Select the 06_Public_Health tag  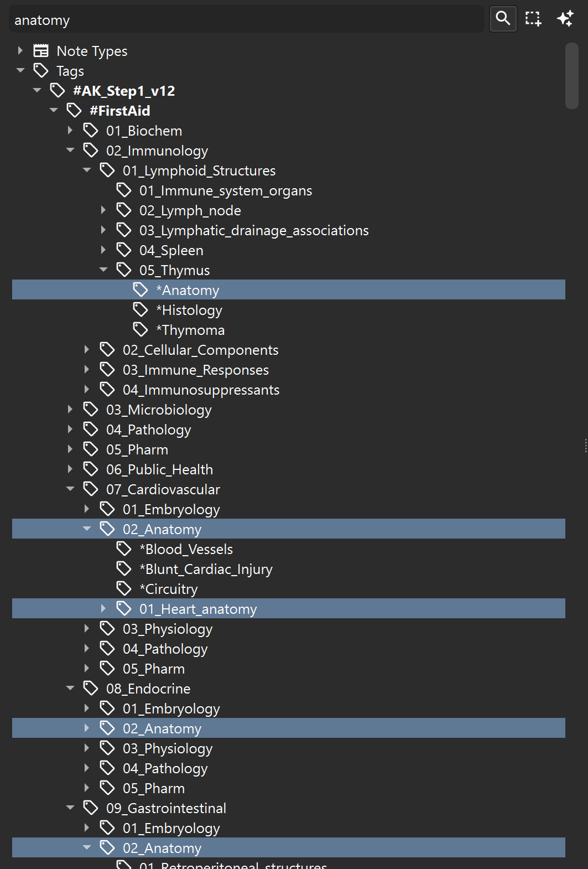tap(159, 469)
